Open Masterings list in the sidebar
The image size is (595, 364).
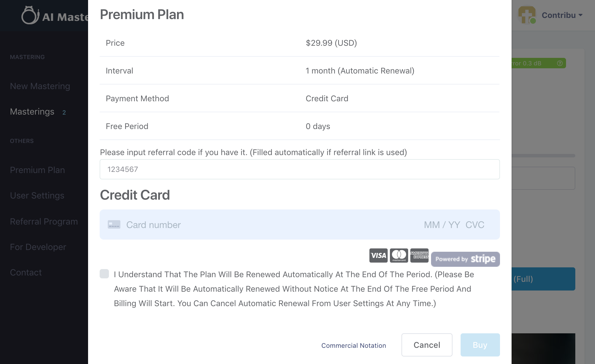[x=32, y=112]
